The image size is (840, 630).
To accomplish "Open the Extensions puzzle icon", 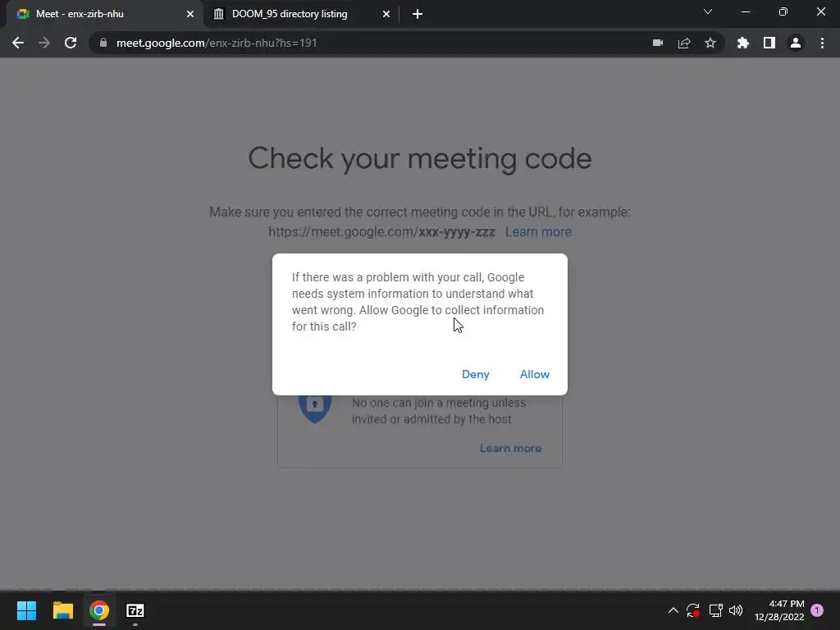I will coord(742,43).
